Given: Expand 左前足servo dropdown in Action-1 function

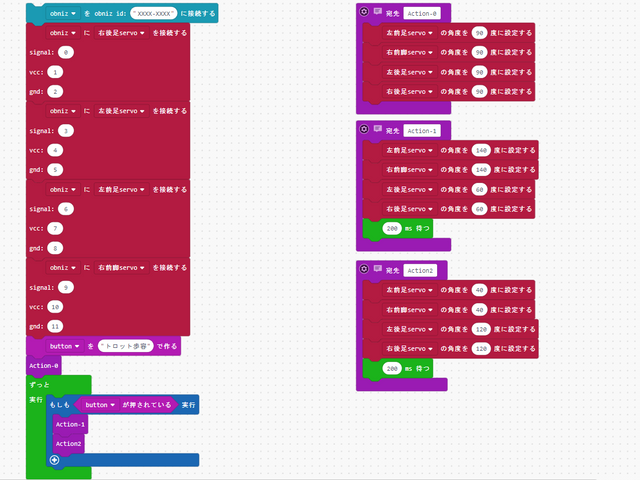Looking at the screenshot, I should [410, 151].
